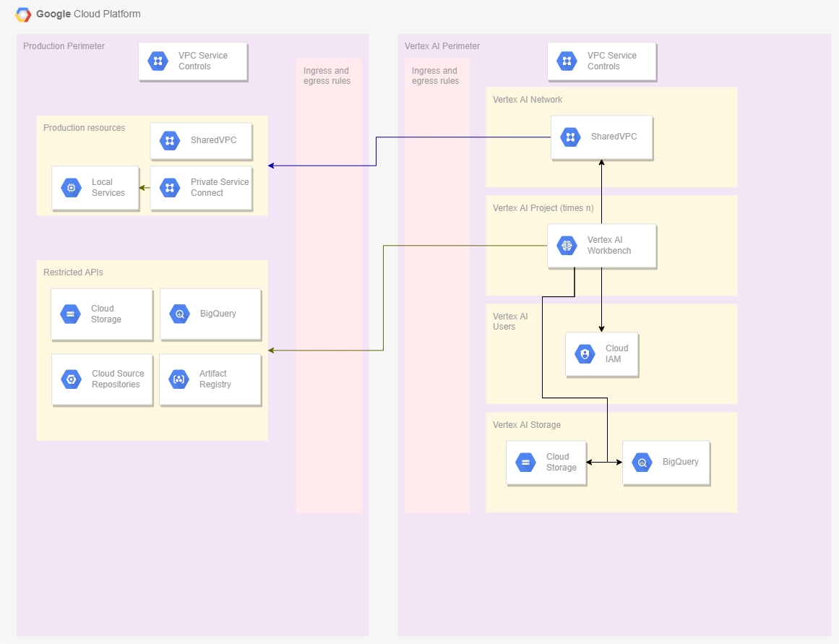This screenshot has width=839, height=644.
Task: Select 'Cloud Storage' text in Restricted APIs
Action: point(106,314)
